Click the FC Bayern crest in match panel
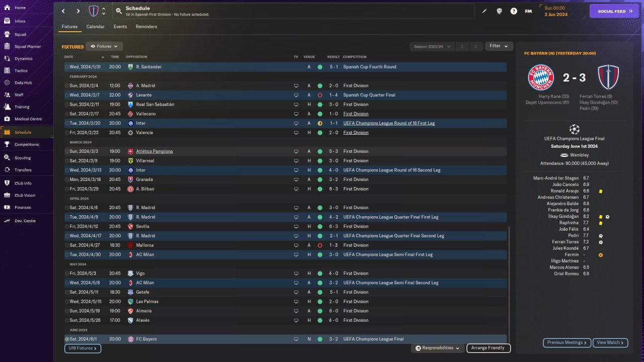 541,77
